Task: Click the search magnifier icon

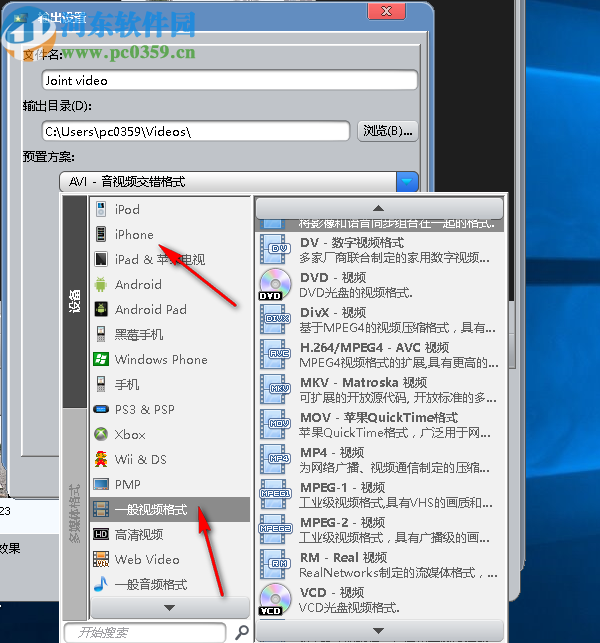Action: (242, 632)
